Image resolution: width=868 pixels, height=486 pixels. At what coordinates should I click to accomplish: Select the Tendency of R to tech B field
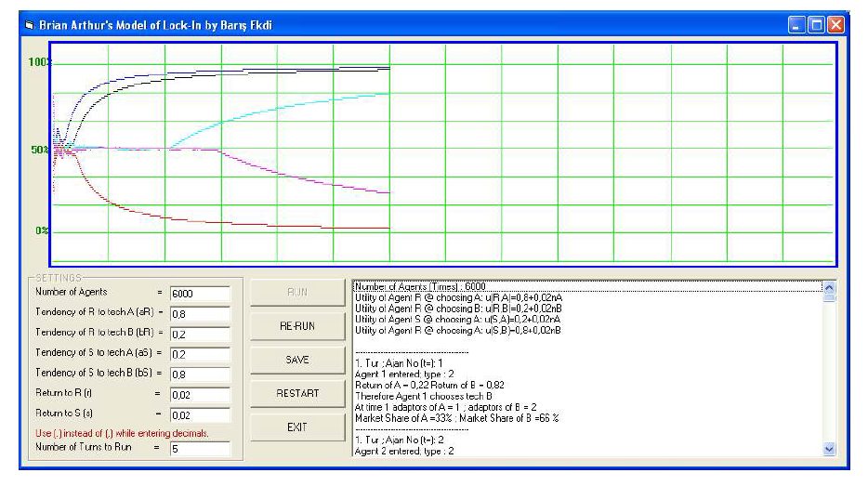pos(200,335)
